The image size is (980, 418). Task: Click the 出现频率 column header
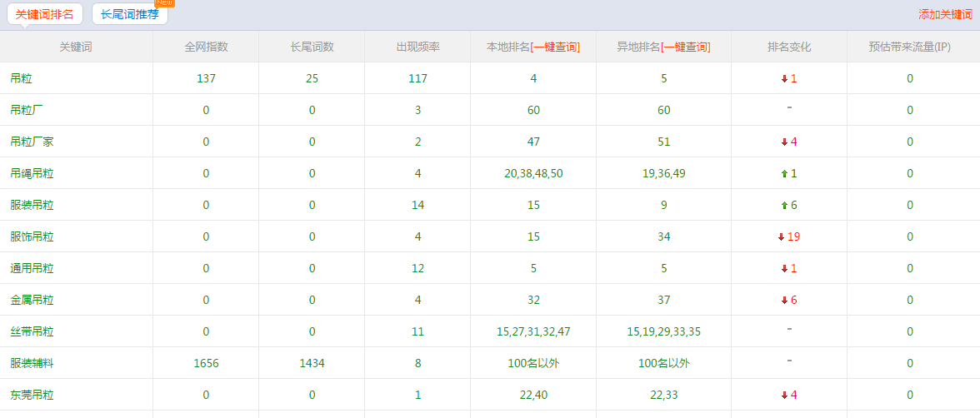coord(417,47)
